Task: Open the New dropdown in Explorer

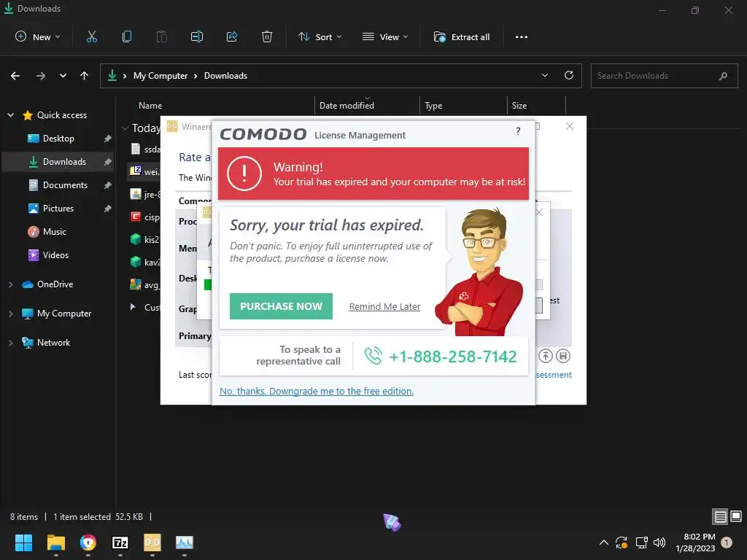Action: pos(38,36)
